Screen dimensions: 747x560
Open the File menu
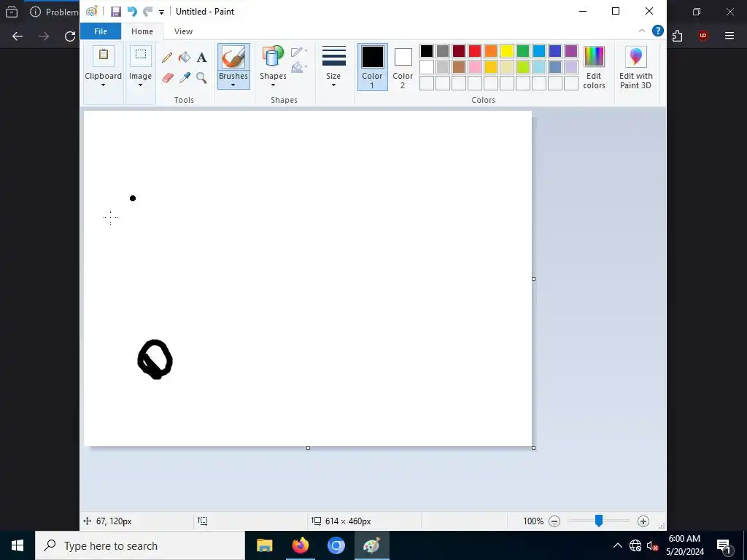coord(101,31)
